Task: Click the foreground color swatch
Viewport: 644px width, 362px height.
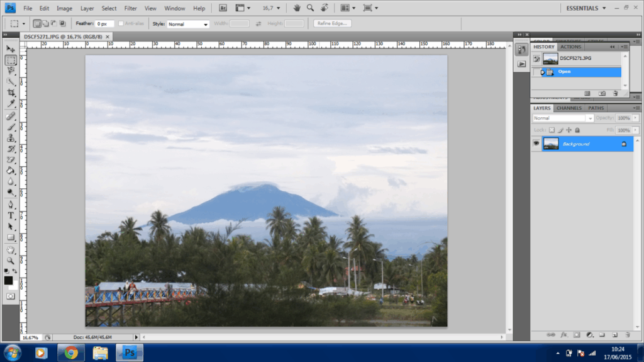Action: pyautogui.click(x=8, y=281)
